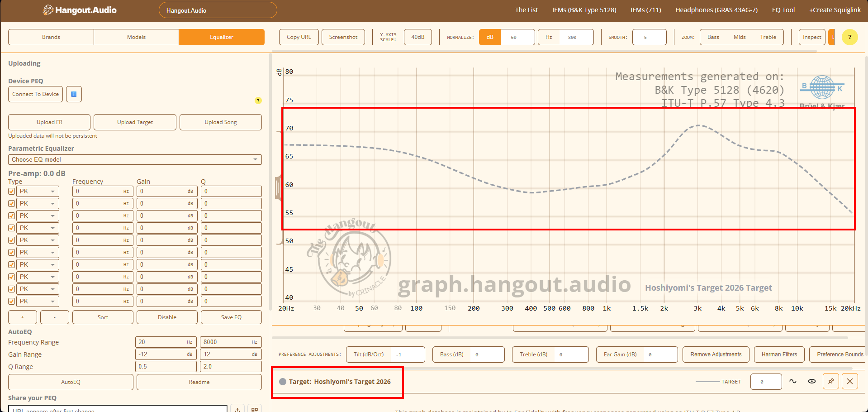The width and height of the screenshot is (868, 412).
Task: Open the first filter's PK type dropdown
Action: (x=38, y=192)
